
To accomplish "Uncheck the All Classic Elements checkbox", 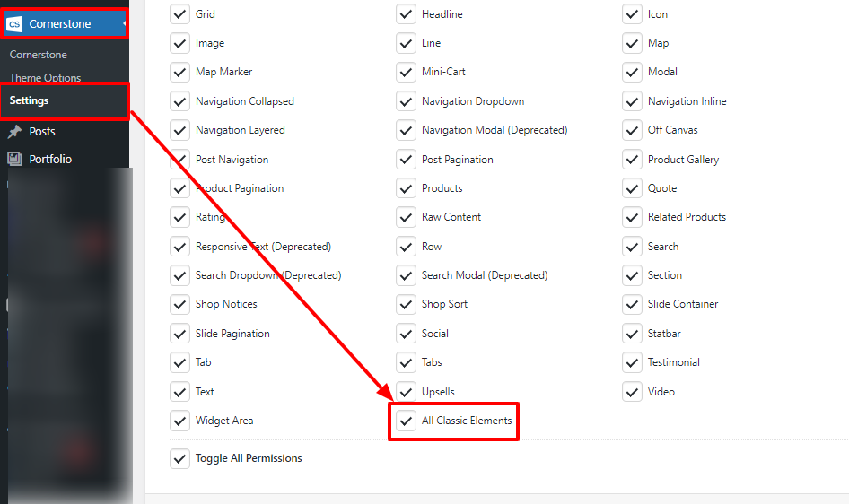I will coord(407,421).
